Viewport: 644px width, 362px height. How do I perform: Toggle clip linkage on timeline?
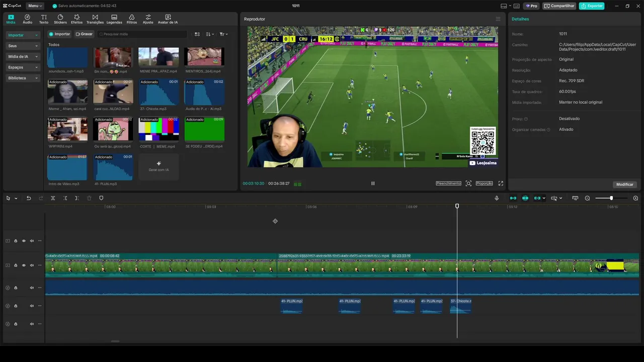point(537,198)
